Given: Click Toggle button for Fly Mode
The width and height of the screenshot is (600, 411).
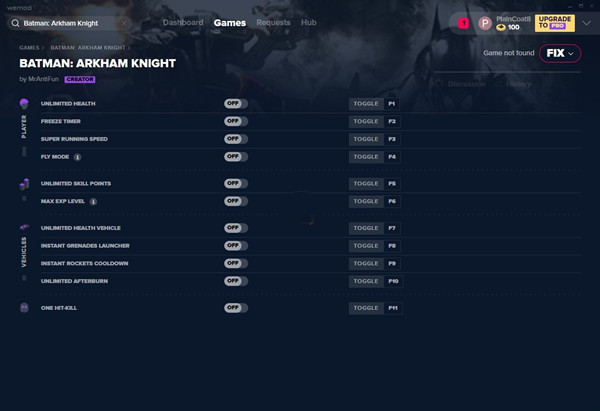Looking at the screenshot, I should point(366,157).
